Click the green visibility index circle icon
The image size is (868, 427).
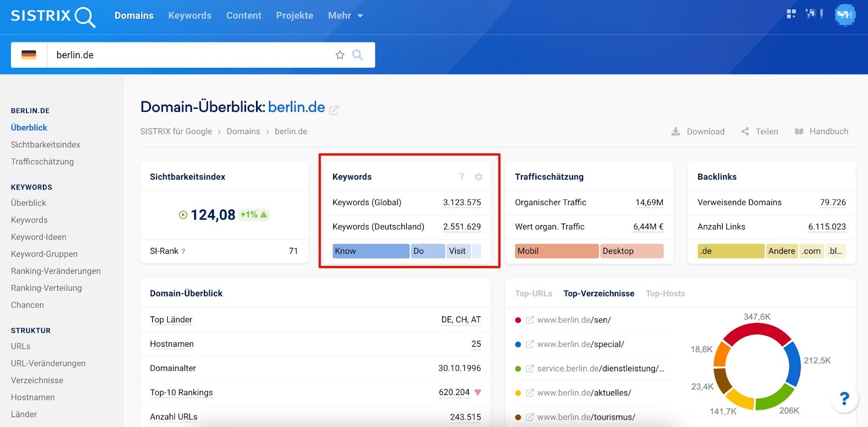point(183,215)
